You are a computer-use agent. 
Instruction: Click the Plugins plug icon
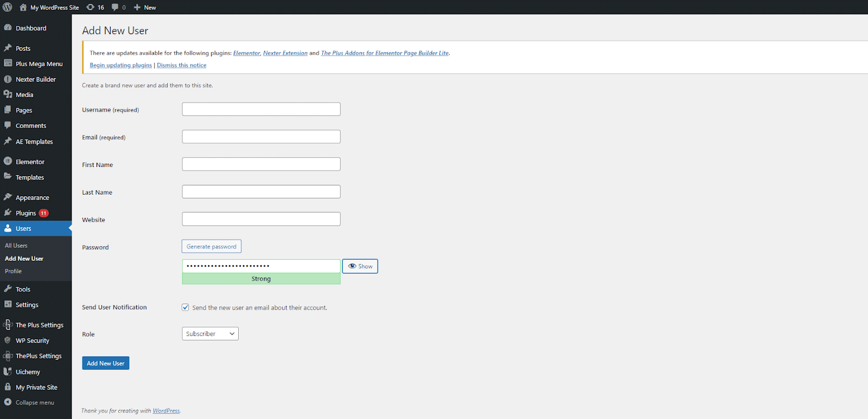point(8,213)
